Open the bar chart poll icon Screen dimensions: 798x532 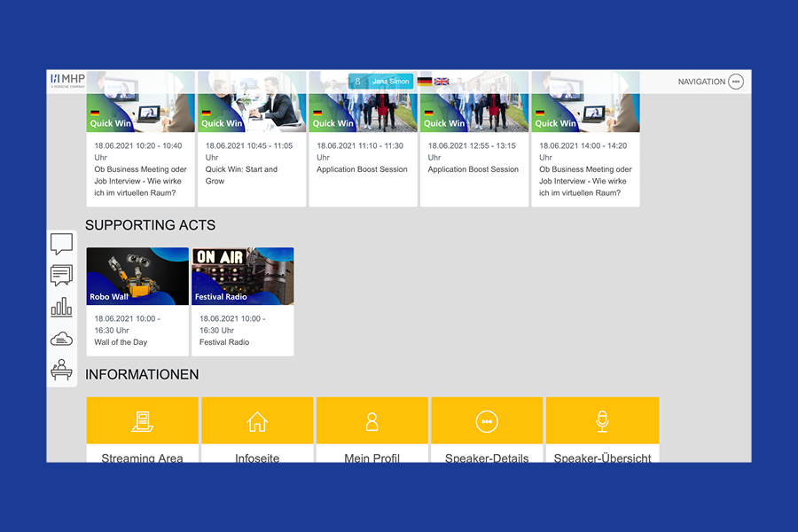tap(61, 307)
